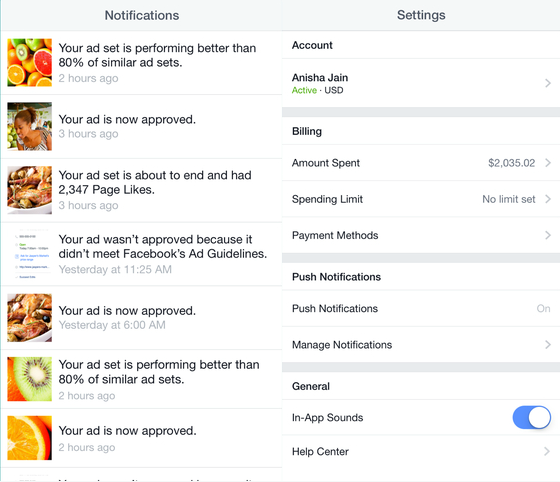Open Payment Methods chevron
This screenshot has height=482, width=560.
click(548, 235)
